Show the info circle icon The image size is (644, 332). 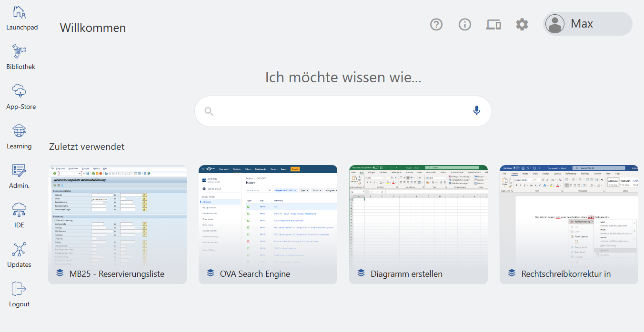[x=465, y=24]
